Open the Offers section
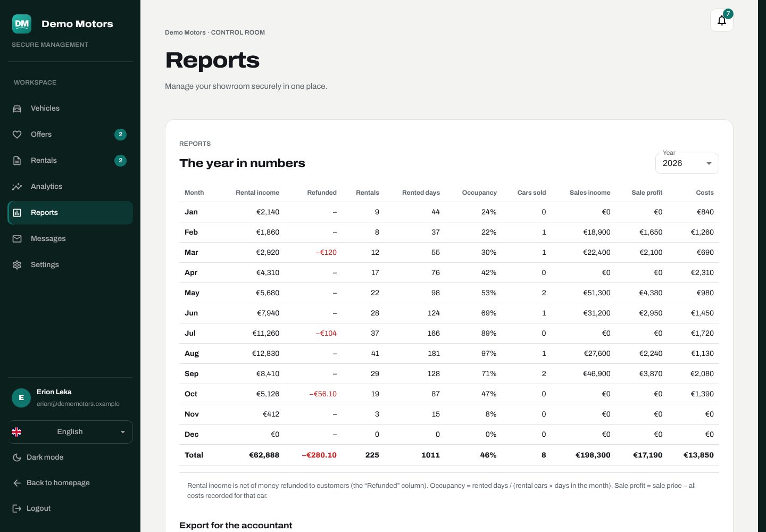Image resolution: width=766 pixels, height=532 pixels. coord(70,135)
